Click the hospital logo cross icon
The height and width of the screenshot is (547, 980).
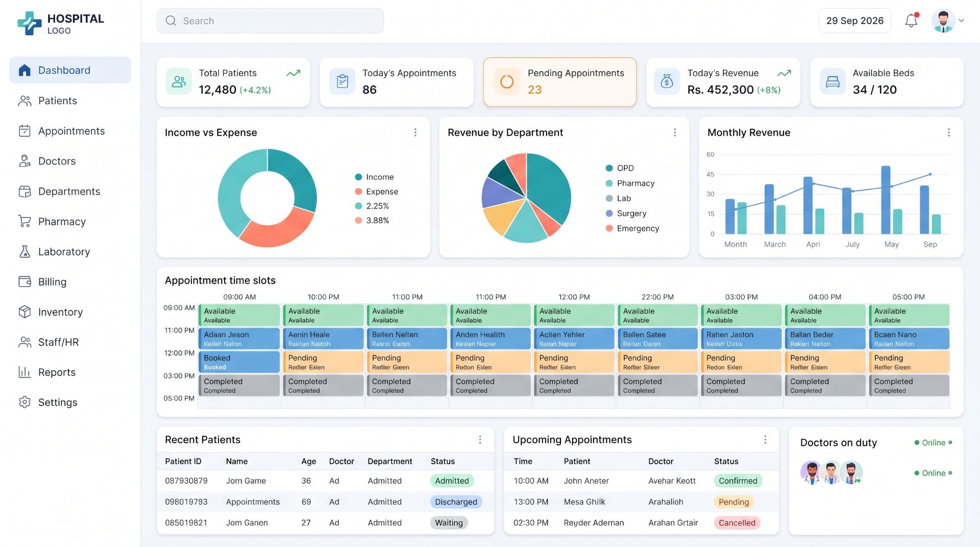[x=29, y=23]
